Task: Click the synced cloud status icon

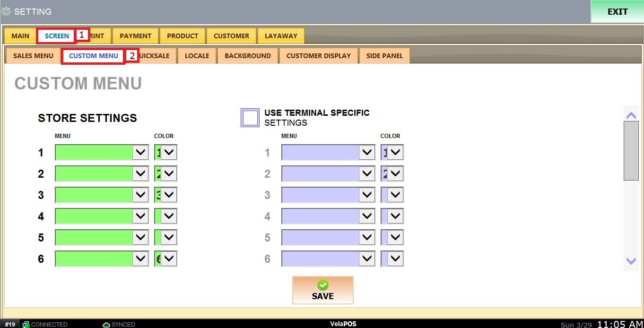Action: click(x=106, y=324)
